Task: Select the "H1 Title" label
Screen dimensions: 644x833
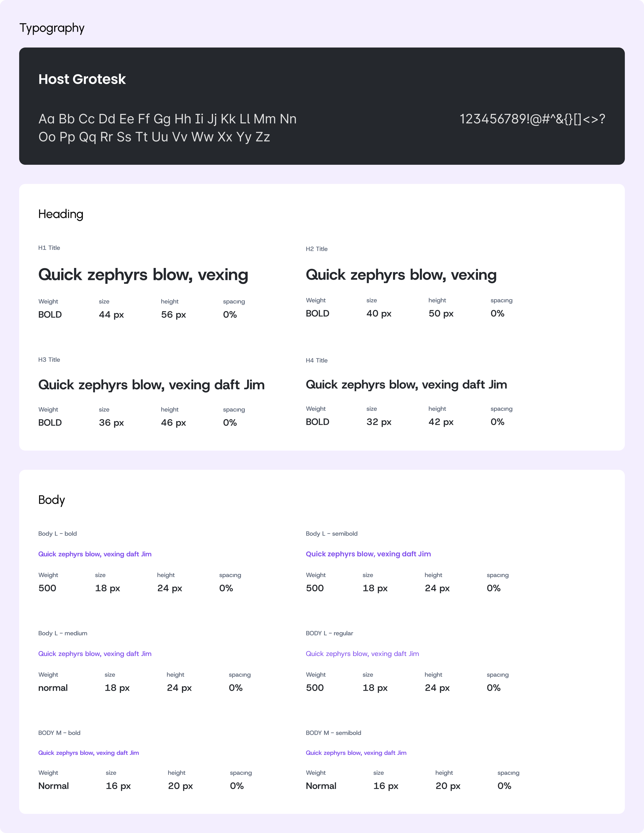Action: (49, 248)
